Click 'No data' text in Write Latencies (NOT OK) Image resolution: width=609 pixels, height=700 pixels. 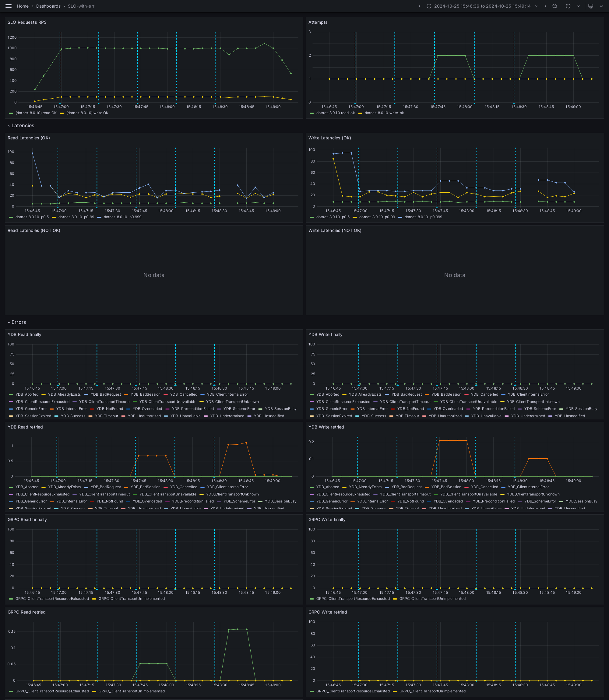click(x=455, y=275)
